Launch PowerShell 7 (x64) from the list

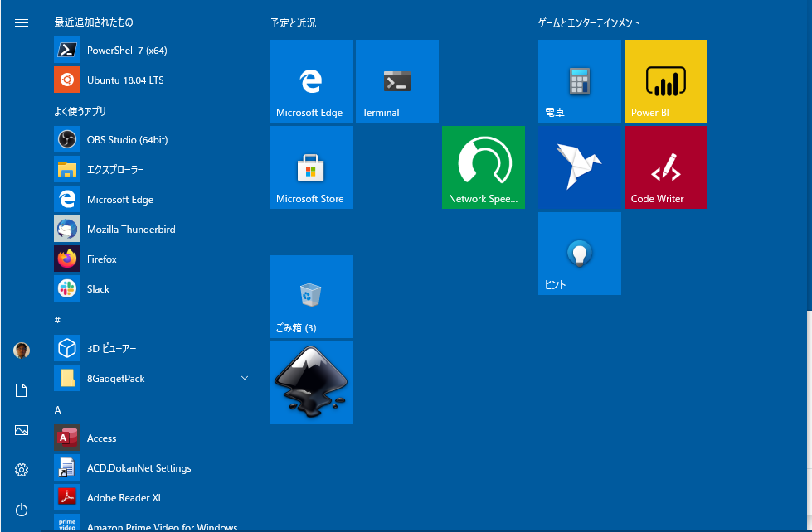click(x=153, y=51)
